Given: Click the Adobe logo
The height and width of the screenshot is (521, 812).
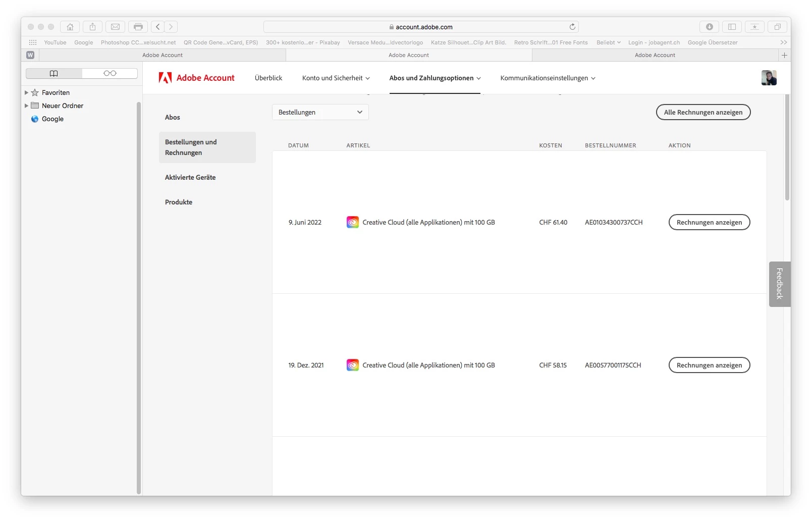Looking at the screenshot, I should pos(165,78).
